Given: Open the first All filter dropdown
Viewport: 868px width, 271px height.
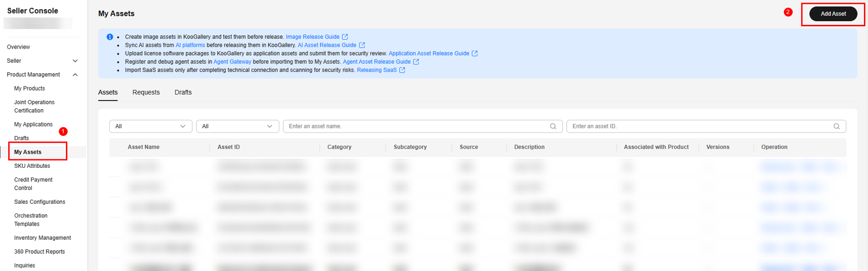Looking at the screenshot, I should pos(151,126).
